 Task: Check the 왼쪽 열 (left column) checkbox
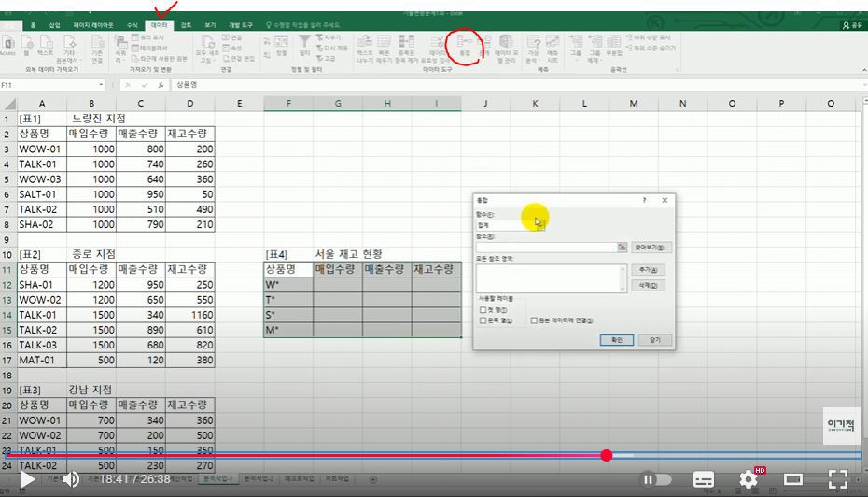coord(483,320)
